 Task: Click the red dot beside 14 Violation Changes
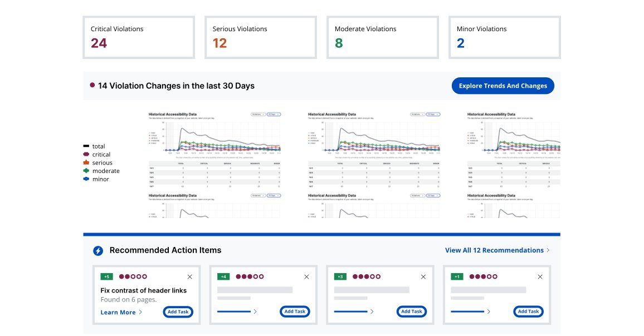[x=92, y=85]
